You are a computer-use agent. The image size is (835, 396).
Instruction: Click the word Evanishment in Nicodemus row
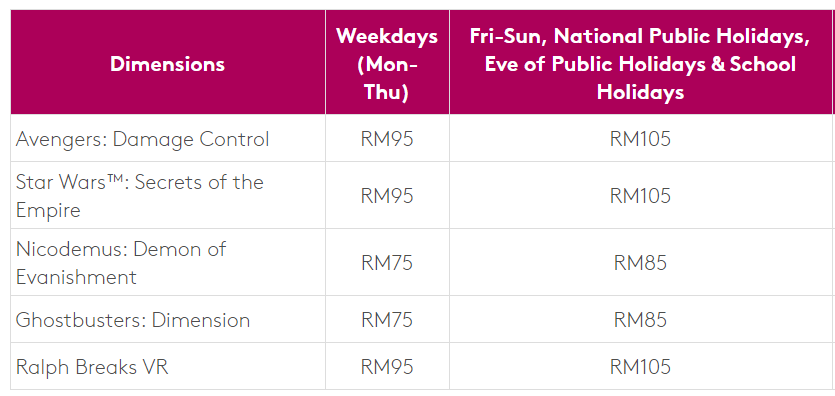[x=76, y=277]
